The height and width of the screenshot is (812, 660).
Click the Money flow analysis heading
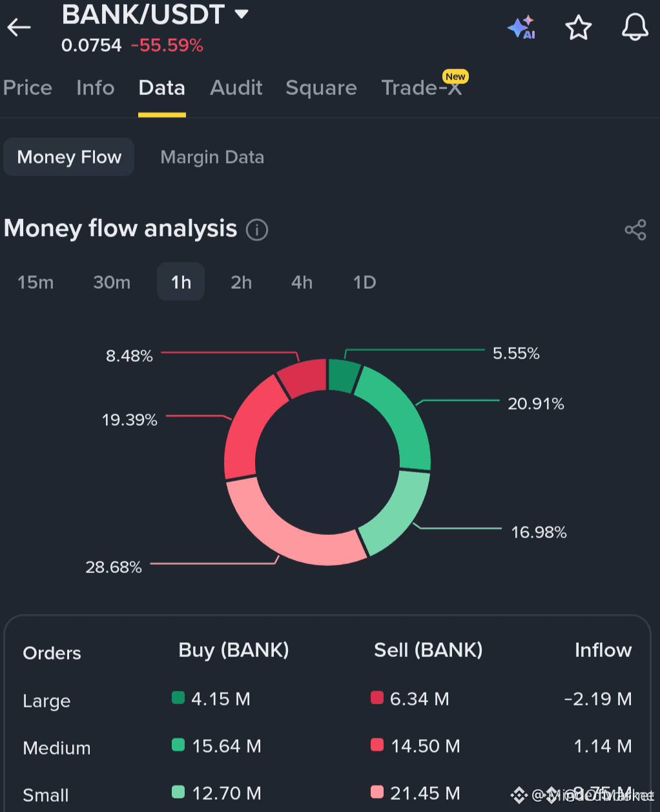[121, 229]
